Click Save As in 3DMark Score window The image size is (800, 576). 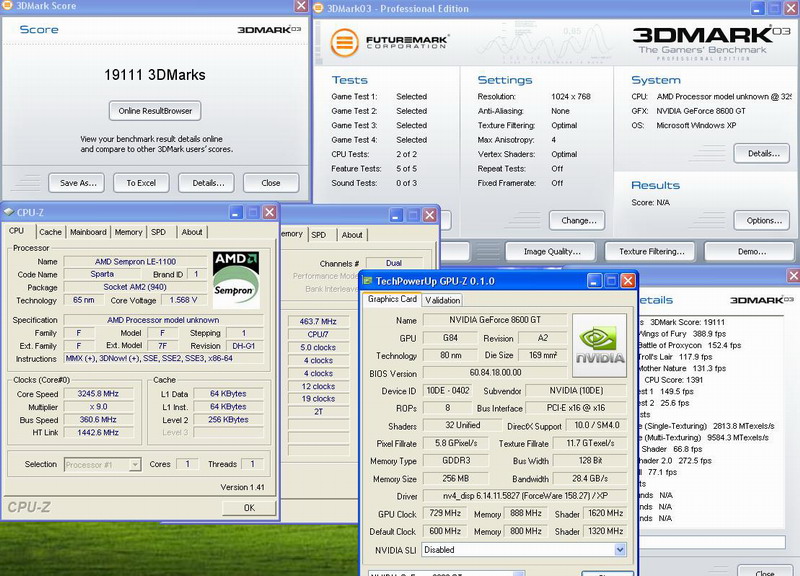[78, 183]
